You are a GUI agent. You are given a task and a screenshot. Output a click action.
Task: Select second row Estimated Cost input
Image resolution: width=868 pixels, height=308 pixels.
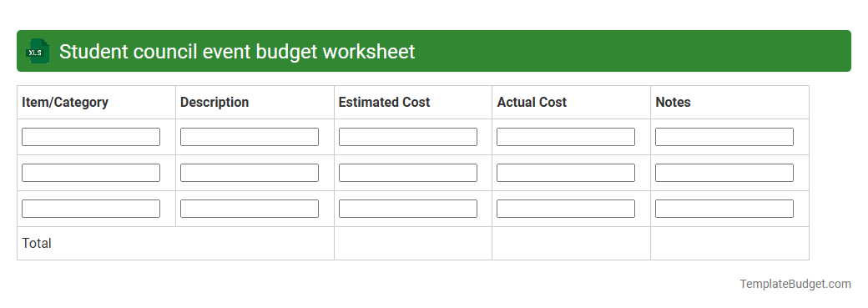tap(407, 173)
